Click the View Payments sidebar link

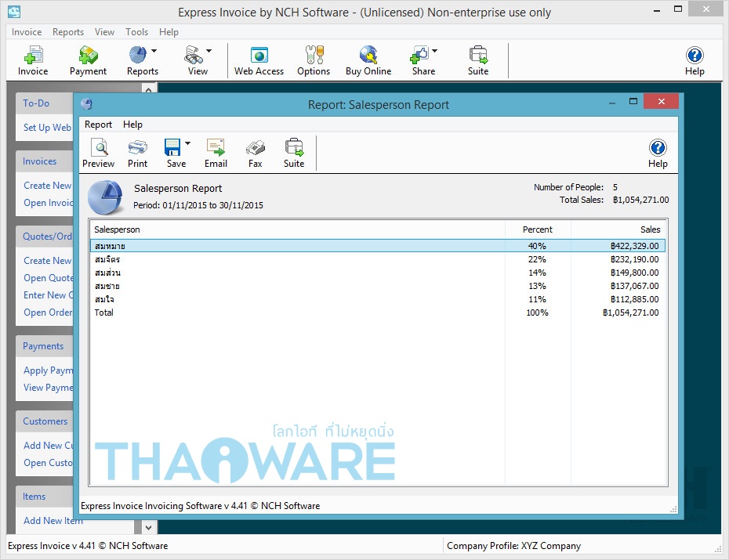coord(49,388)
